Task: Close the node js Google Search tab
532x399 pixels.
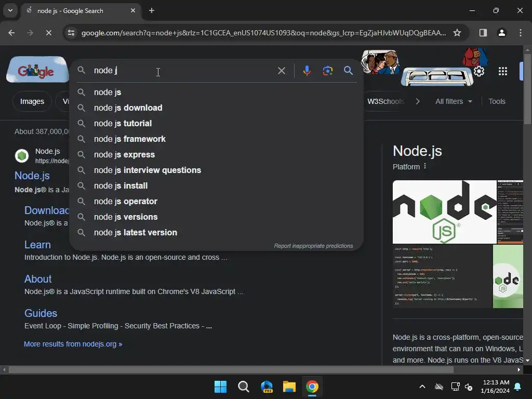Action: pyautogui.click(x=133, y=10)
